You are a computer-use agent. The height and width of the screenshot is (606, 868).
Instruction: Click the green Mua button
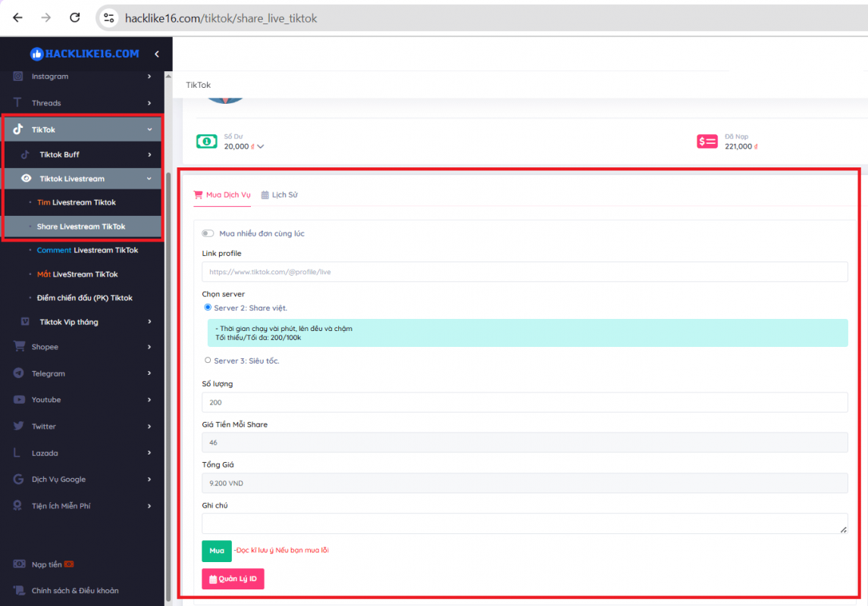[216, 551]
